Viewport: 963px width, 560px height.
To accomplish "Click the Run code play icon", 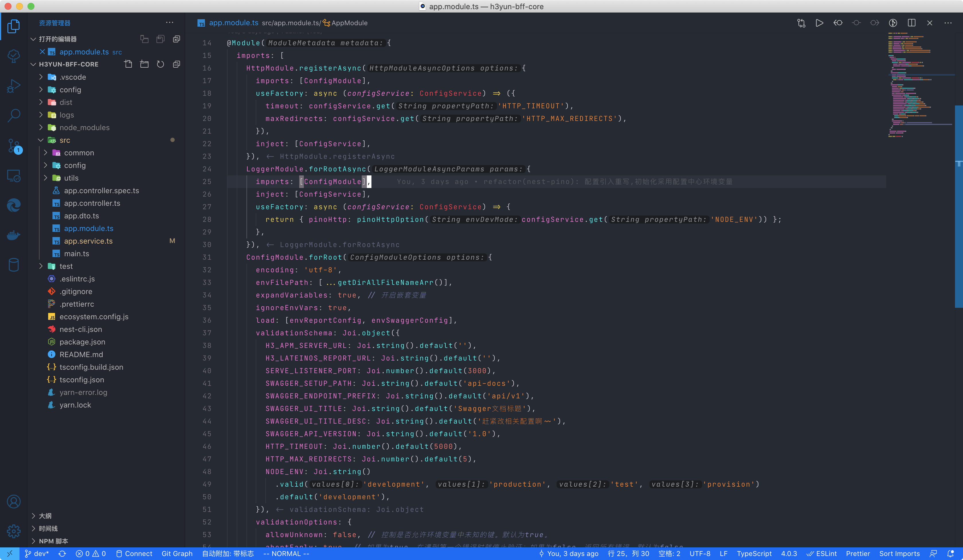I will pos(819,23).
